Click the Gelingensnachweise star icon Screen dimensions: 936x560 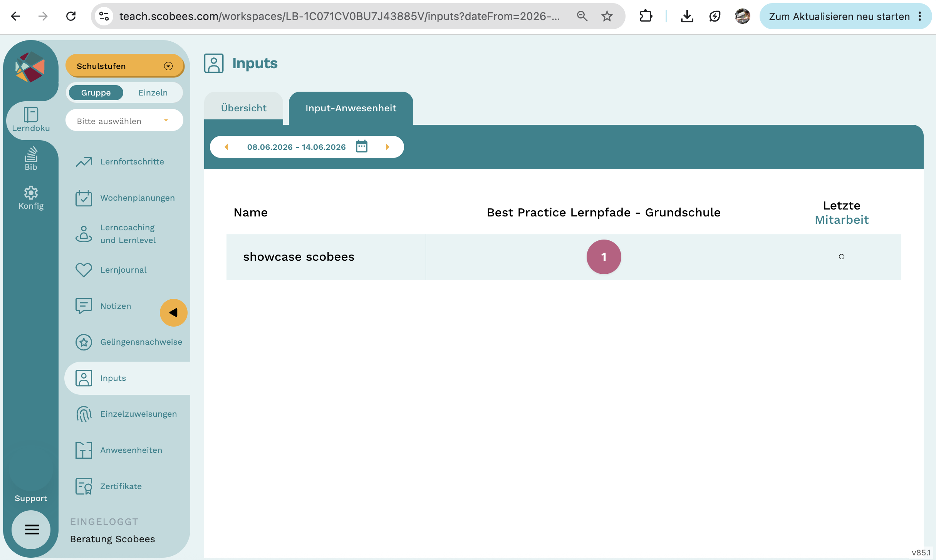coord(84,342)
